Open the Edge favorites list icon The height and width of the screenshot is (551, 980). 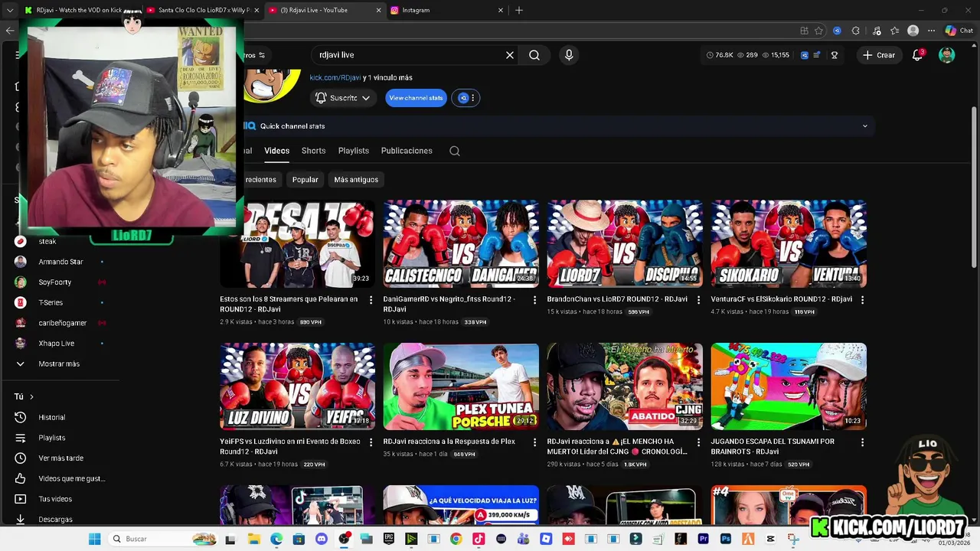894,31
